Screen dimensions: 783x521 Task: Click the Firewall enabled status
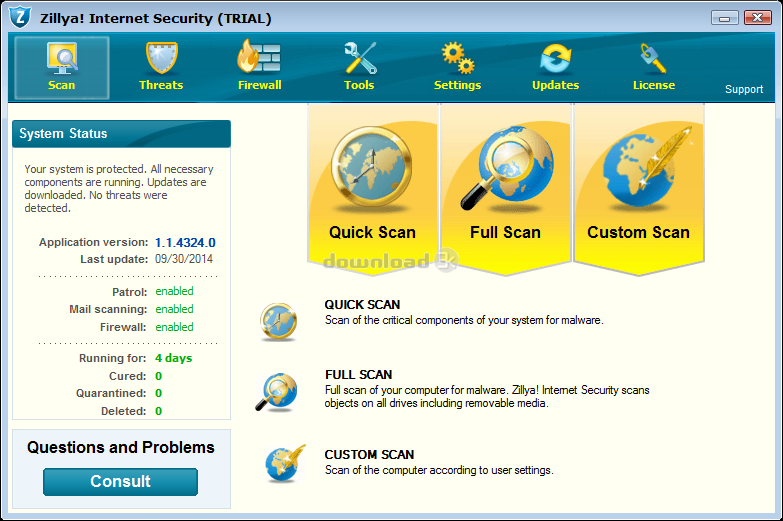[174, 327]
